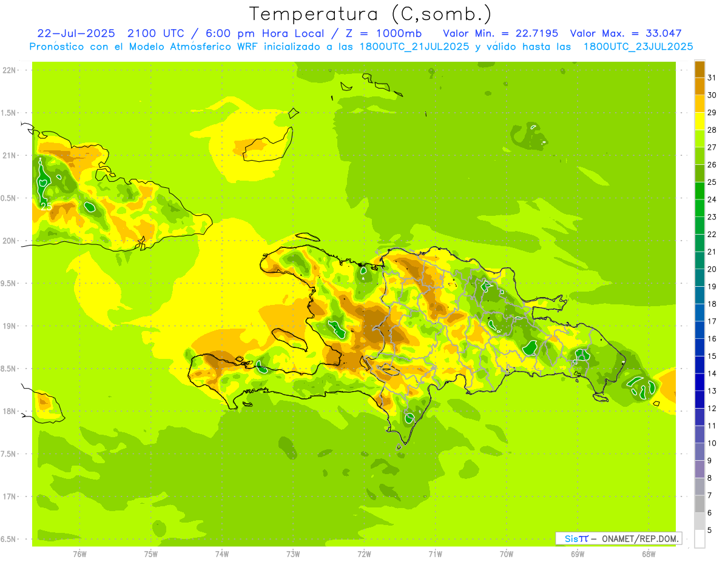Click the '72W' longitude label
Screen dimensions: 728x562
[x=364, y=554]
